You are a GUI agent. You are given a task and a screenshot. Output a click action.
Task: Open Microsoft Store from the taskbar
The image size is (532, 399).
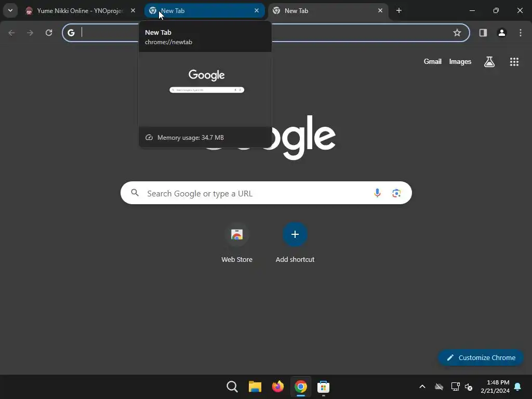(x=323, y=387)
